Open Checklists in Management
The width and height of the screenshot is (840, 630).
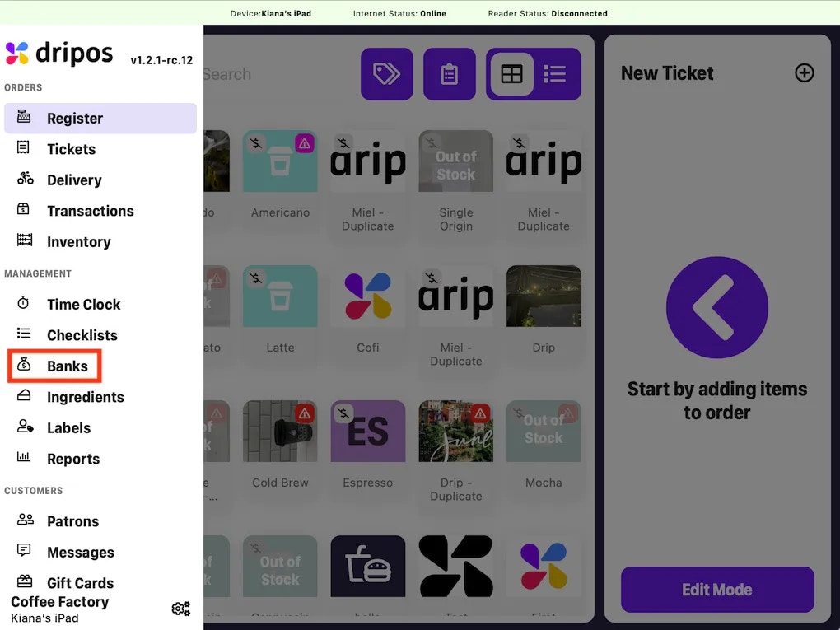pyautogui.click(x=82, y=335)
